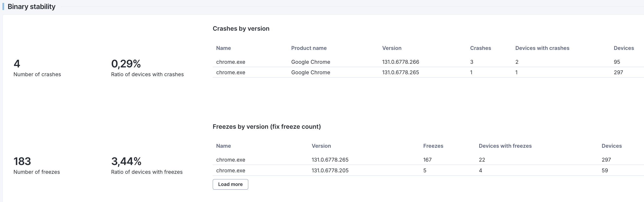
Task: Click the Freezes by version table title
Action: [x=267, y=127]
